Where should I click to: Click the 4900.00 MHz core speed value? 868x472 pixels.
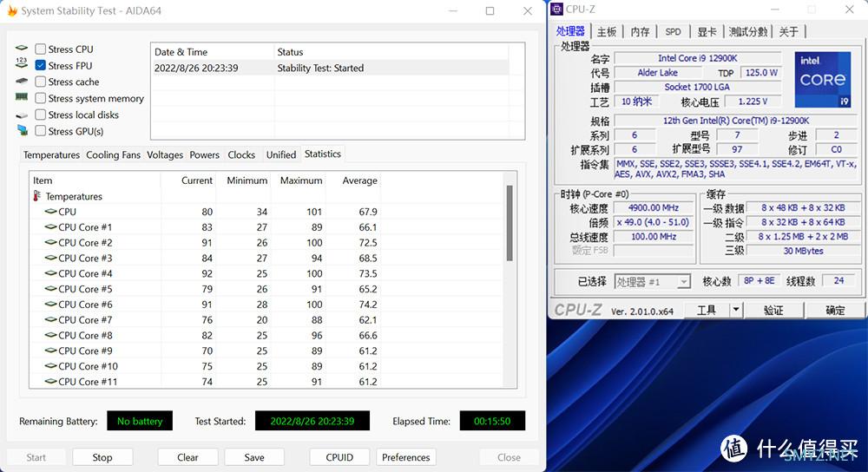[654, 207]
